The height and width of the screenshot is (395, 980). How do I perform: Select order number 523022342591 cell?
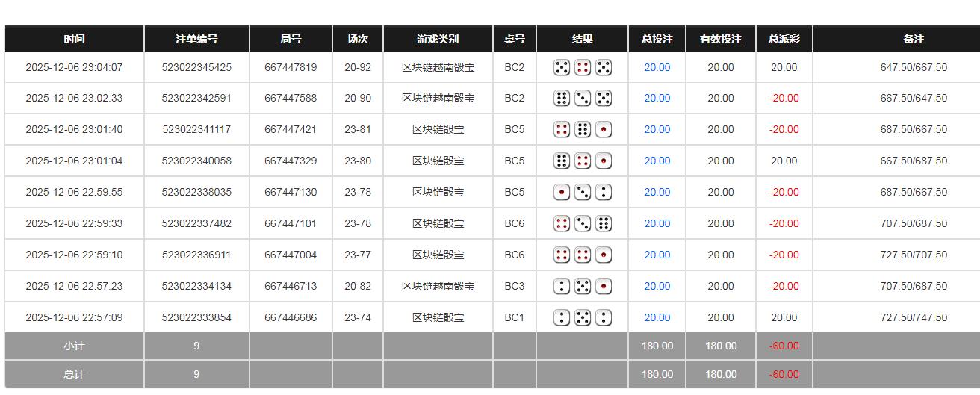pyautogui.click(x=196, y=98)
